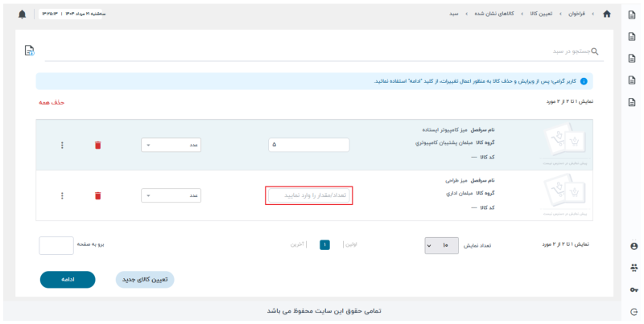Open the تعداد نمایش page-size dropdown
Viewport: 644px width, 324px height.
441,246
